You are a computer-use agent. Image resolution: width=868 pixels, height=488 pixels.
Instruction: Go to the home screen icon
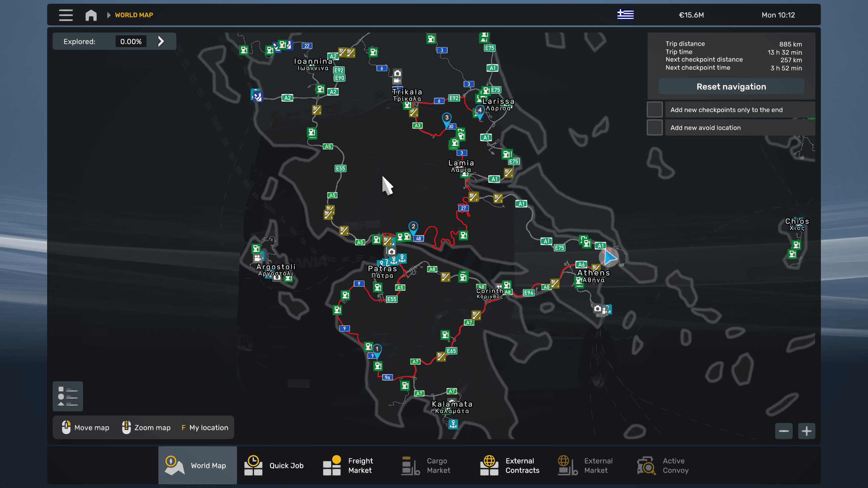coord(91,15)
